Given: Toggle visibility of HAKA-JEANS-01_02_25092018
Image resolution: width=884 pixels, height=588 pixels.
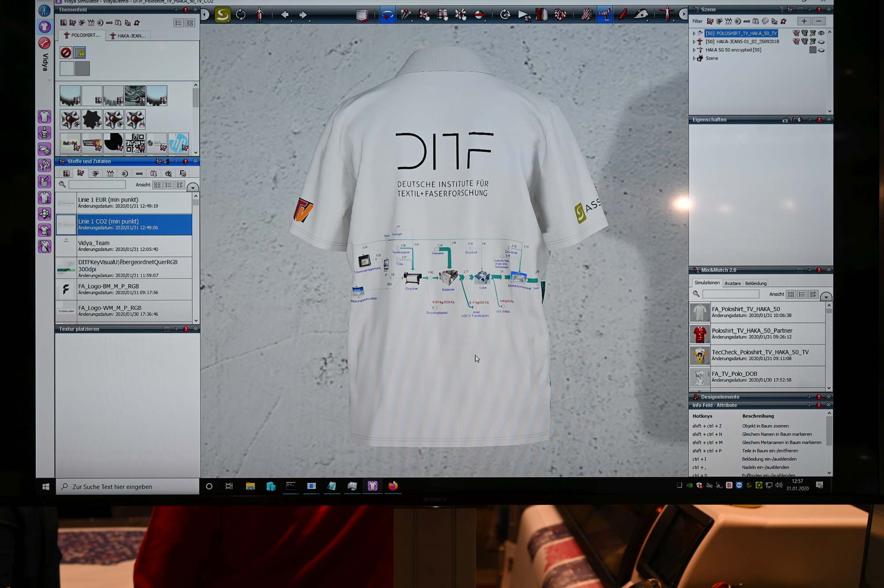Looking at the screenshot, I should pos(821,42).
